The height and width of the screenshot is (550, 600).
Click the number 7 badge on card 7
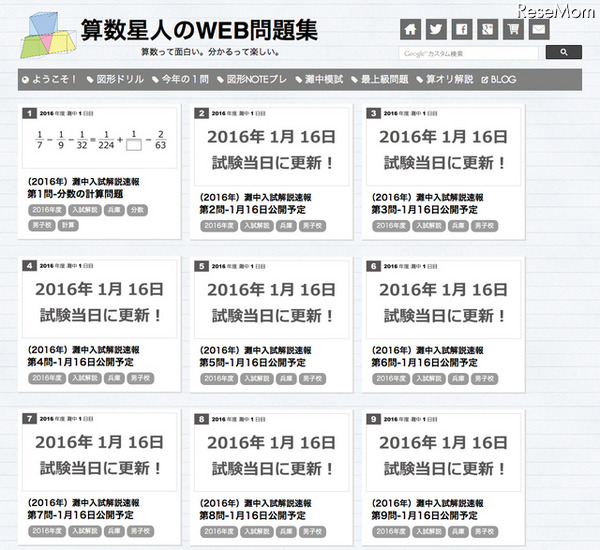pyautogui.click(x=29, y=419)
